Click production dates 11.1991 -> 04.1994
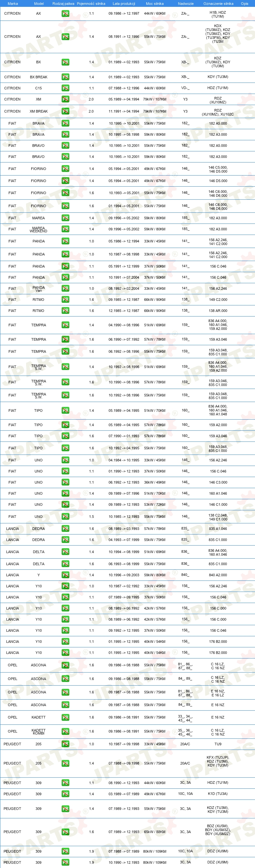The height and width of the screenshot is (868, 255). 124,112
